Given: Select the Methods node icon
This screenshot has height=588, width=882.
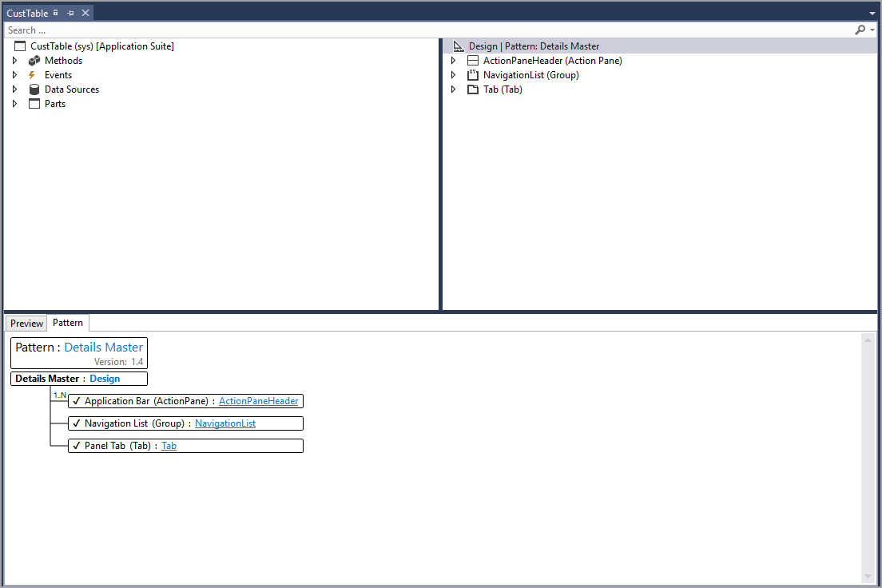Looking at the screenshot, I should [34, 60].
